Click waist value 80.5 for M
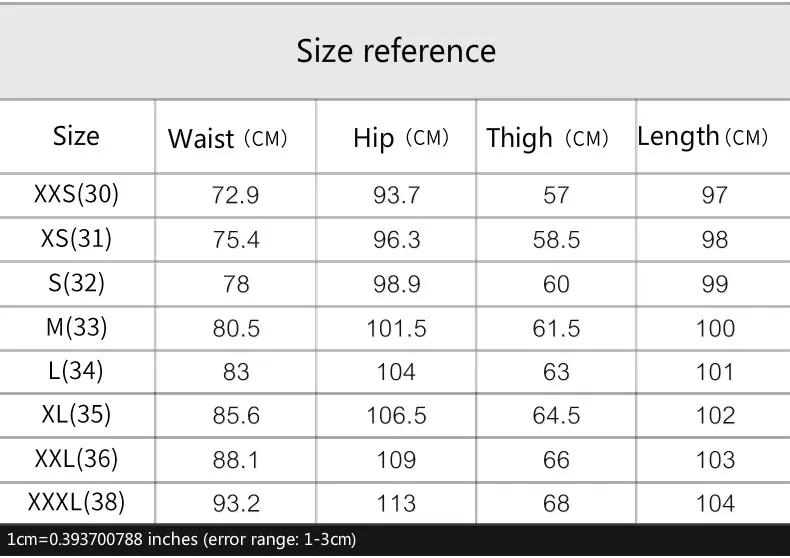This screenshot has height=558, width=790. [236, 328]
